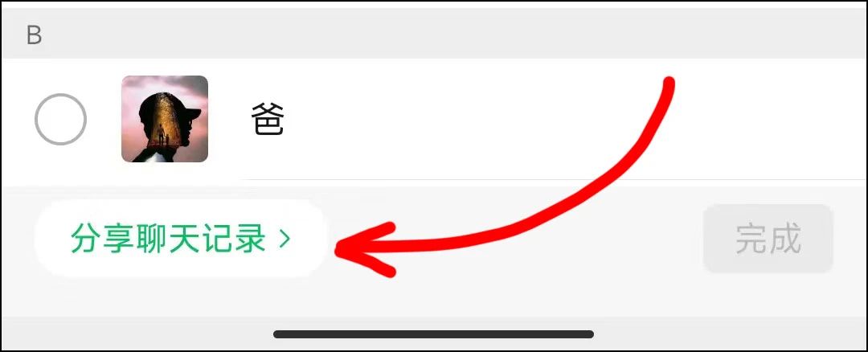Image resolution: width=868 pixels, height=352 pixels.
Task: Select the letter B index label
Action: (35, 35)
